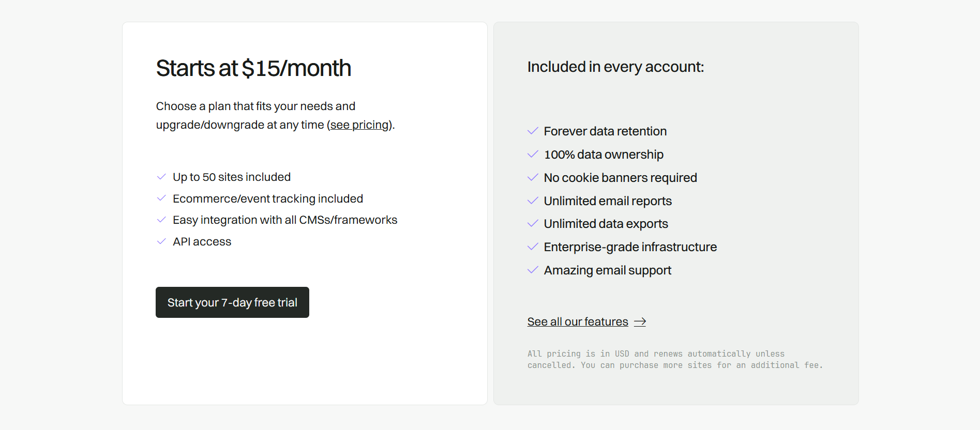Click the arrow next to See all our features
The width and height of the screenshot is (980, 430).
pos(640,321)
